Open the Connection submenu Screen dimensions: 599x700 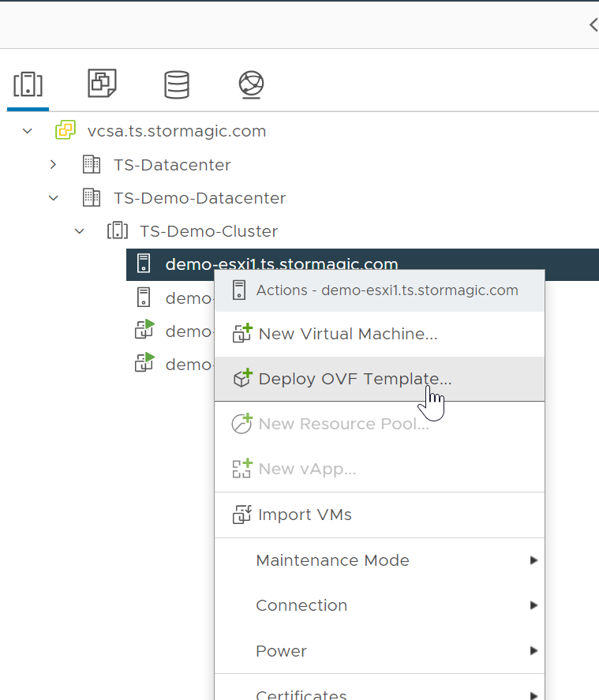tap(380, 605)
